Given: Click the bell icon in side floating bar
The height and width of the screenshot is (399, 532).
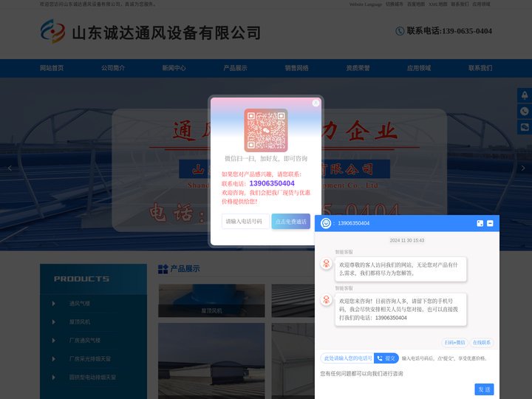Looking at the screenshot, I should 525,95.
